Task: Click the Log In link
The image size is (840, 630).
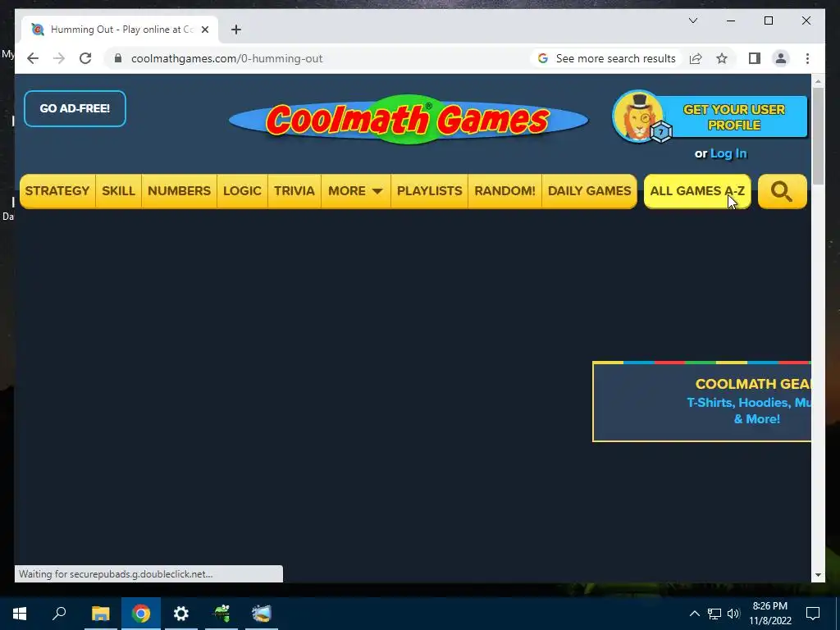Action: click(728, 153)
